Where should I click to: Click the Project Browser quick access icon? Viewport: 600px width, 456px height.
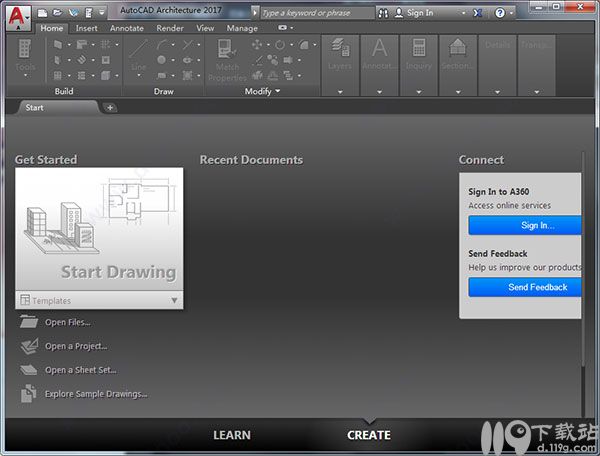(x=73, y=13)
